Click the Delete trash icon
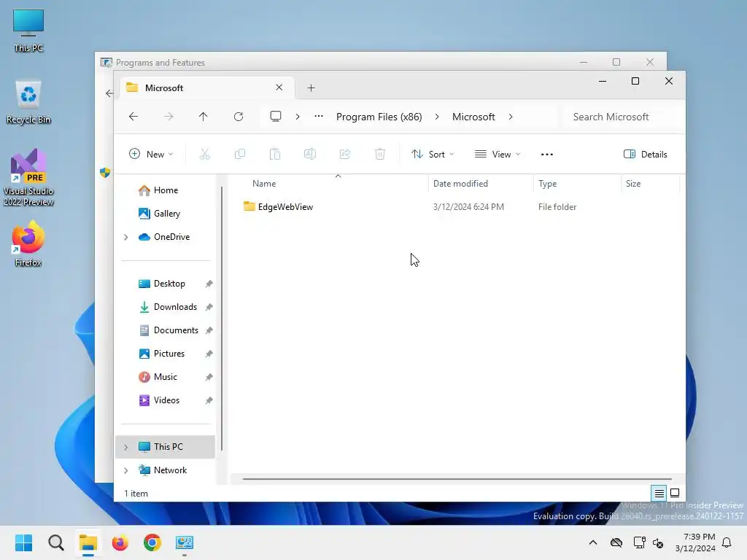747x560 pixels. coord(379,154)
